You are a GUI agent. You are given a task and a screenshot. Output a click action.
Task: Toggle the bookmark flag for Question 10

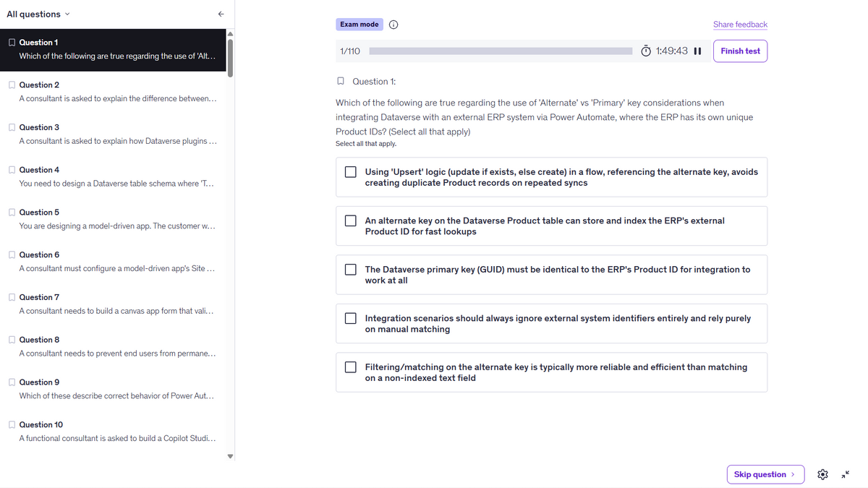pos(12,424)
